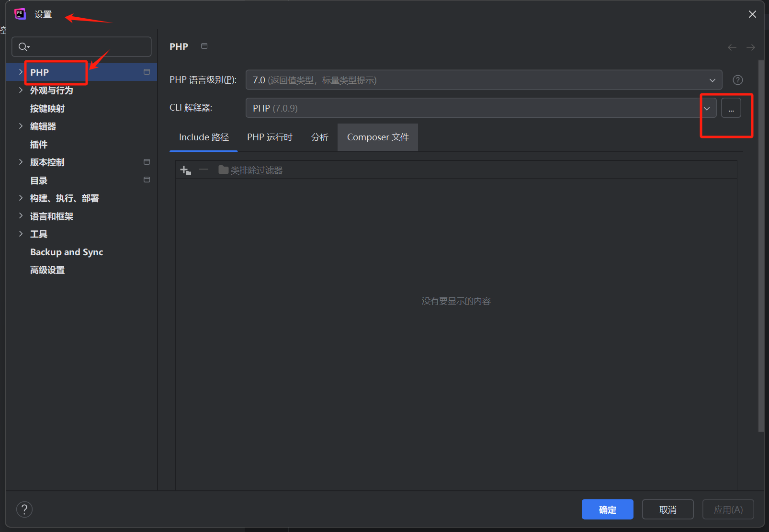Select 编辑器 in the settings tree
This screenshot has height=532, width=769.
coord(43,126)
